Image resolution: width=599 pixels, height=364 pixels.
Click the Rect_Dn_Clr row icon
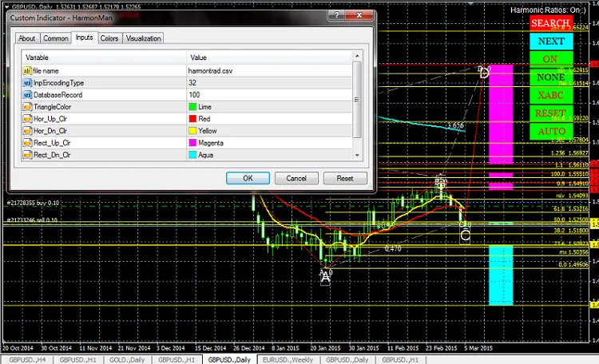coord(26,155)
